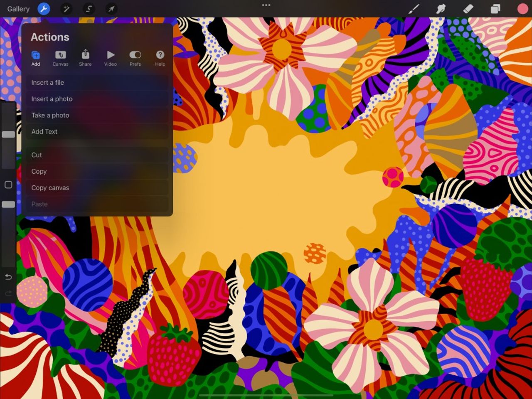The height and width of the screenshot is (399, 532).
Task: Tap the Undo arrow
Action: pyautogui.click(x=8, y=277)
